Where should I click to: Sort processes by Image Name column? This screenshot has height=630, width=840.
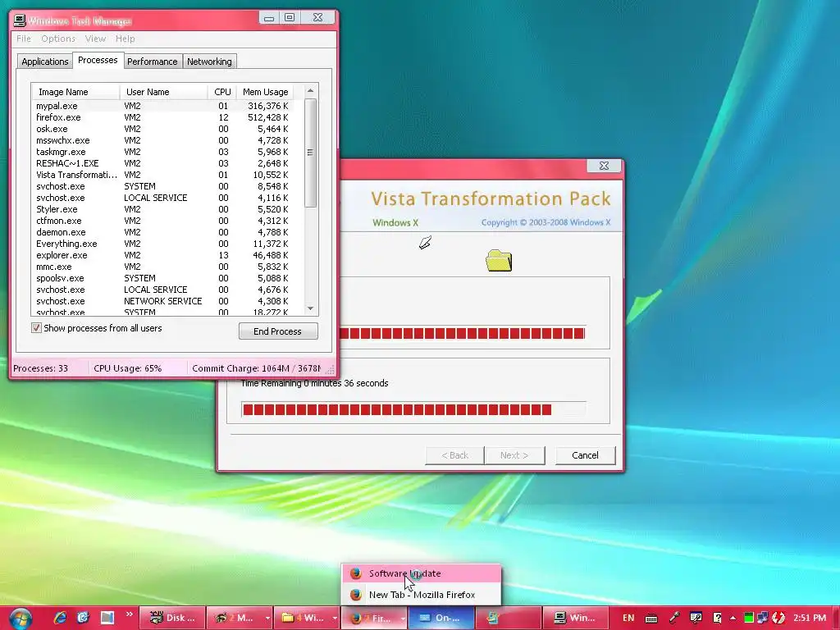point(75,92)
